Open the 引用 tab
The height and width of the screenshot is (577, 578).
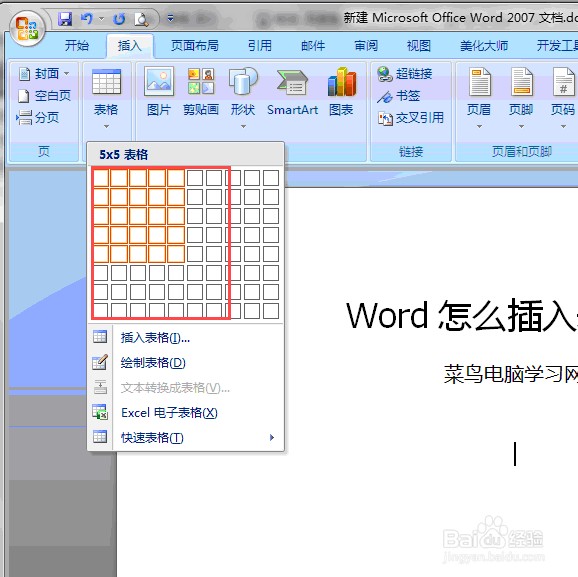(260, 46)
